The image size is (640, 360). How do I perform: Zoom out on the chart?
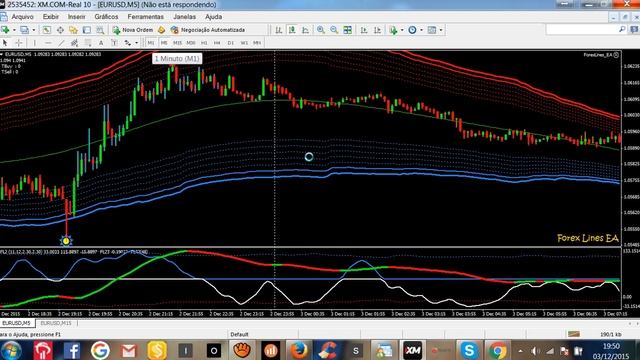334,30
